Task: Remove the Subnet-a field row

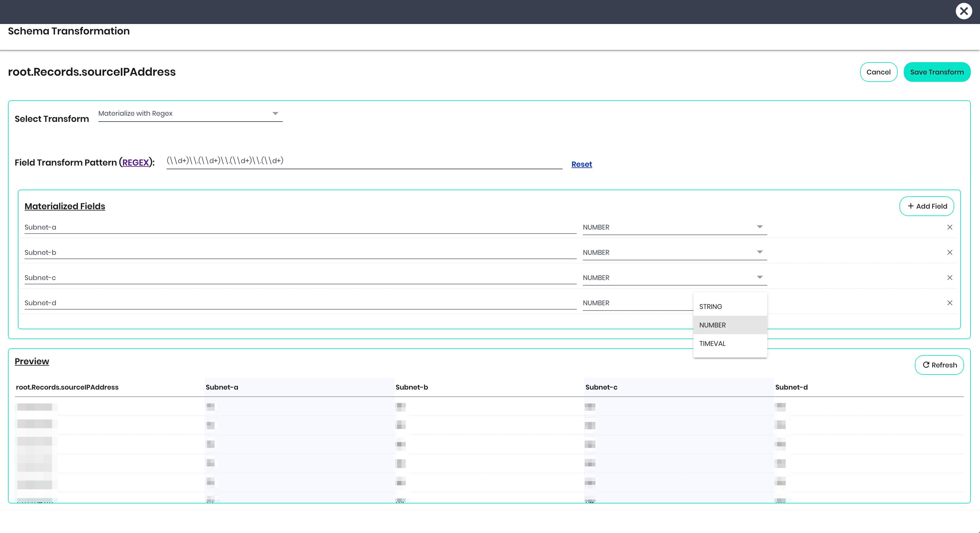Action: pos(950,227)
